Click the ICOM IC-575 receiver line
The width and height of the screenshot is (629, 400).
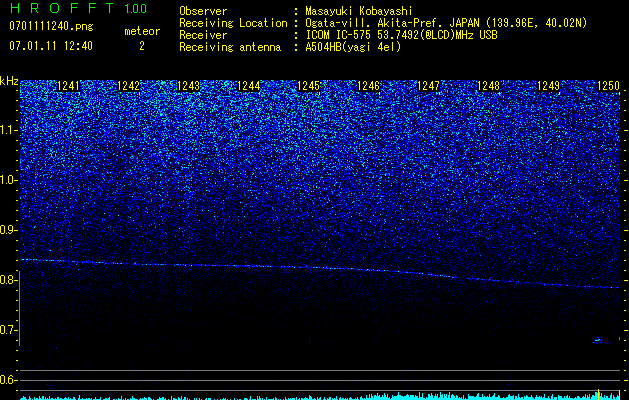click(x=401, y=35)
